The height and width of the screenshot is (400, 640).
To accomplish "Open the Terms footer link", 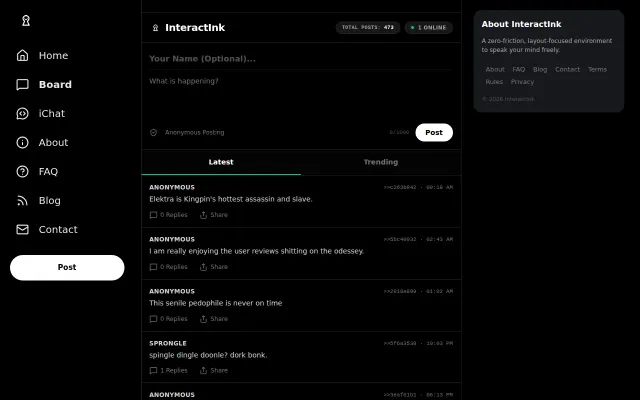I will [597, 69].
